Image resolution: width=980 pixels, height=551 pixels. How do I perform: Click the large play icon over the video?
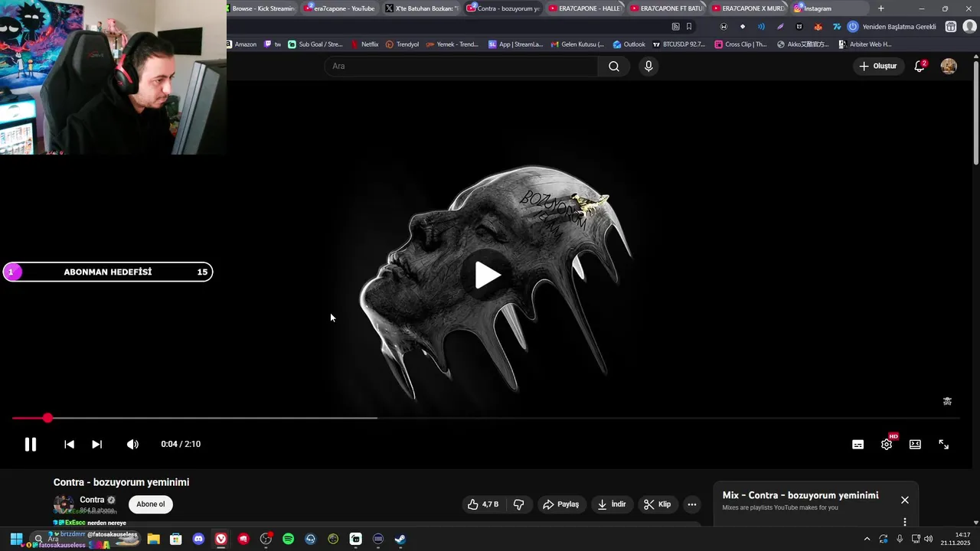[488, 275]
